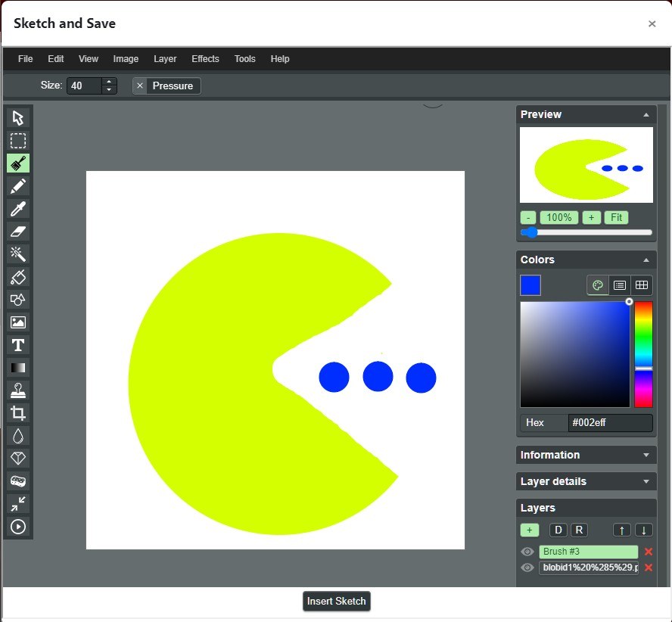Switch to the color swatches grid view
672x622 pixels.
pyautogui.click(x=642, y=285)
